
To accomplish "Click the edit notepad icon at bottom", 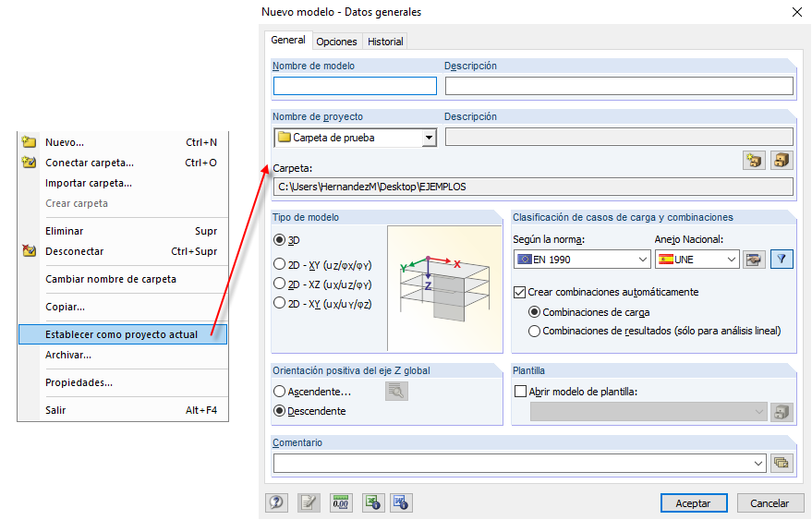I will (x=308, y=502).
